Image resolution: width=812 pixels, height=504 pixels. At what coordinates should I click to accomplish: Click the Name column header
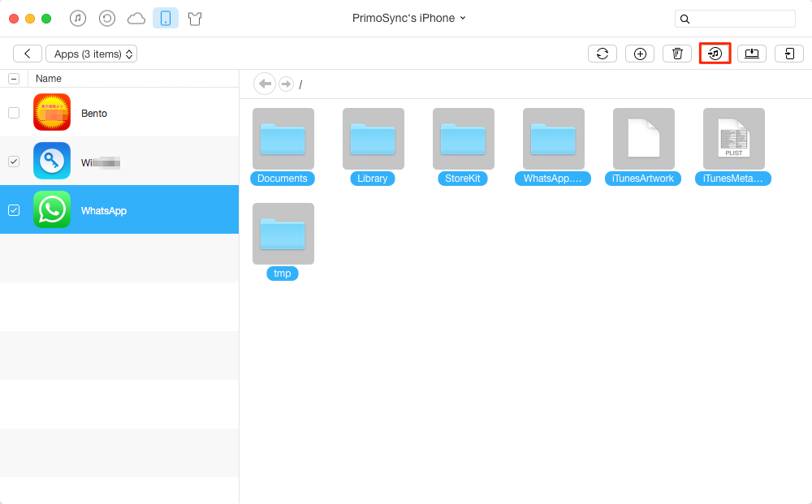[49, 79]
